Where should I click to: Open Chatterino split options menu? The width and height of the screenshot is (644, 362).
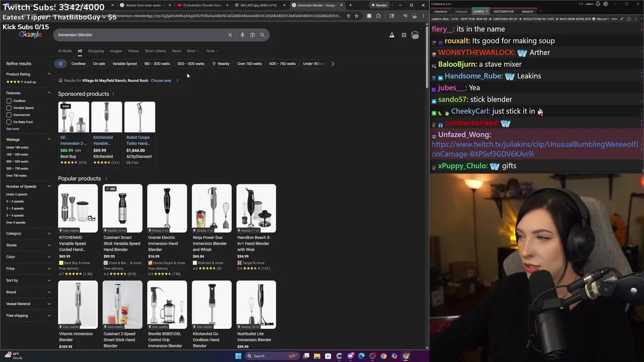pos(637,19)
